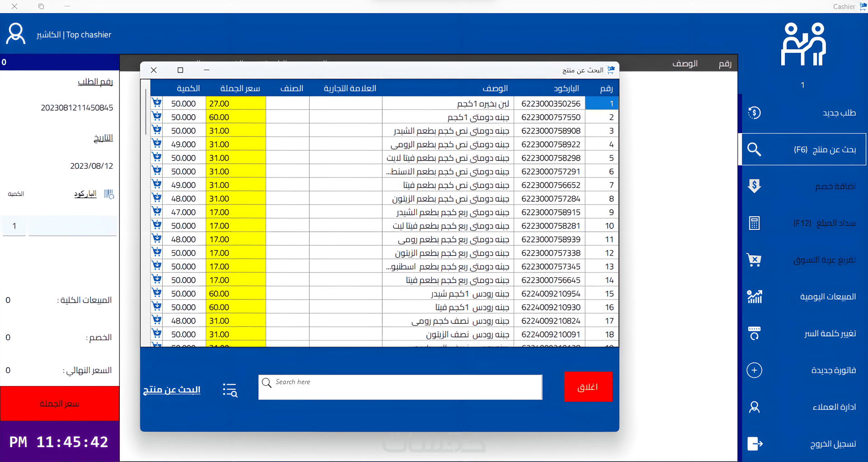Click cart icon for barcode 6223000757550
Screen dimensions: 868x462
click(157, 117)
